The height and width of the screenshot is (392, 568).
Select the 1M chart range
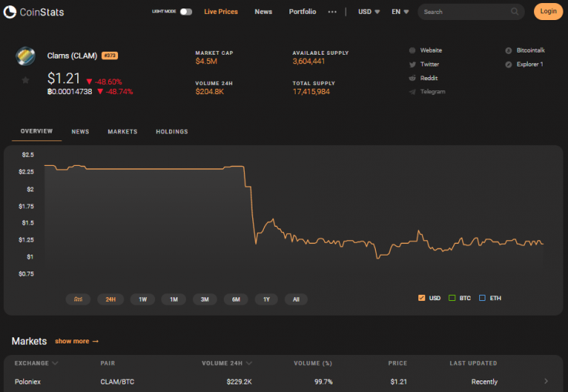click(174, 299)
